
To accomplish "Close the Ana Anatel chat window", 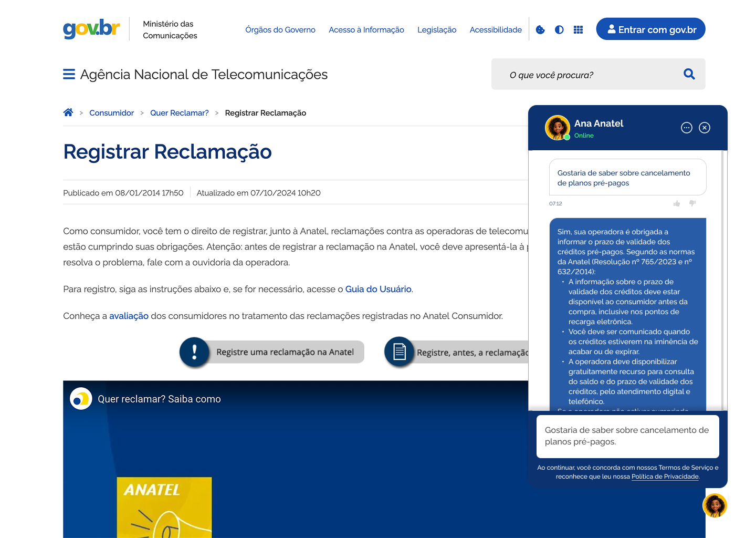I will (705, 128).
